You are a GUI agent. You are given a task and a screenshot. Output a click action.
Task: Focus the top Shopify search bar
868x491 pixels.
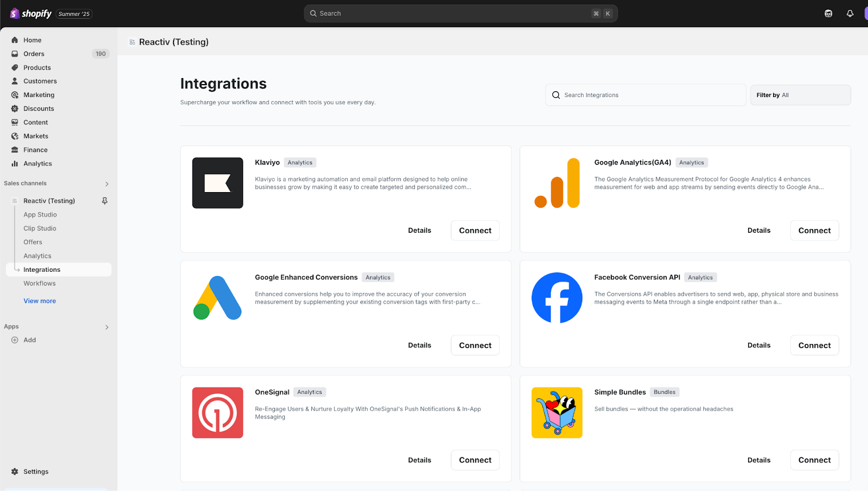click(x=460, y=14)
